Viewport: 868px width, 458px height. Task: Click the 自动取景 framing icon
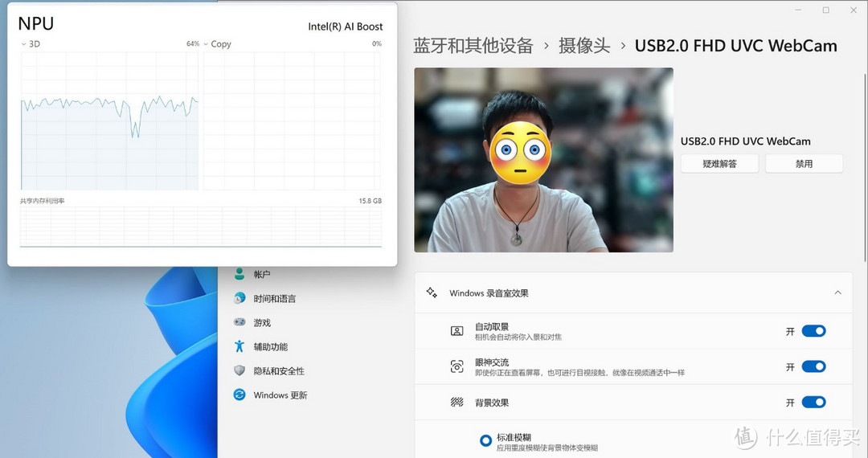(x=457, y=331)
